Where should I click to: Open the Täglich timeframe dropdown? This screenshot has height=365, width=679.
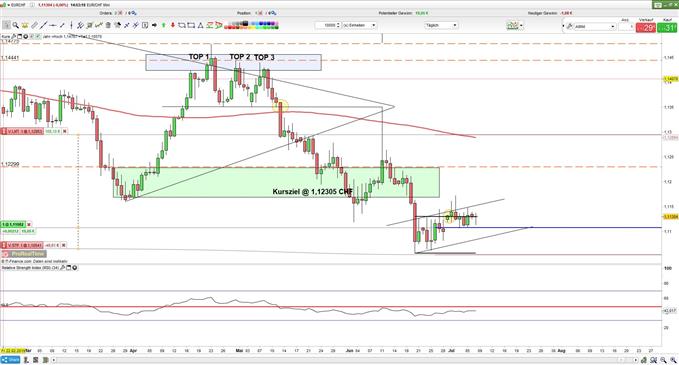[x=441, y=26]
